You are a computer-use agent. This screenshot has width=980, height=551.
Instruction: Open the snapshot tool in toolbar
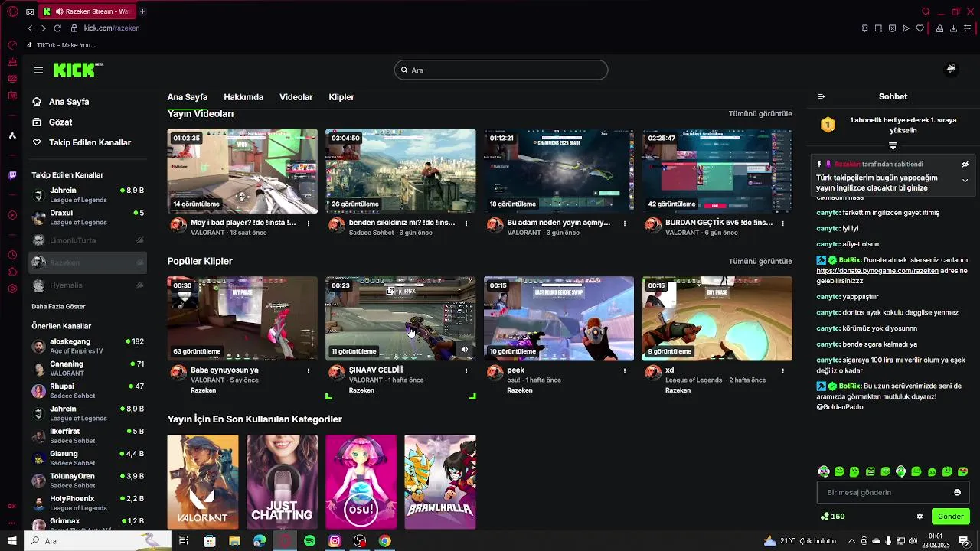pyautogui.click(x=878, y=28)
